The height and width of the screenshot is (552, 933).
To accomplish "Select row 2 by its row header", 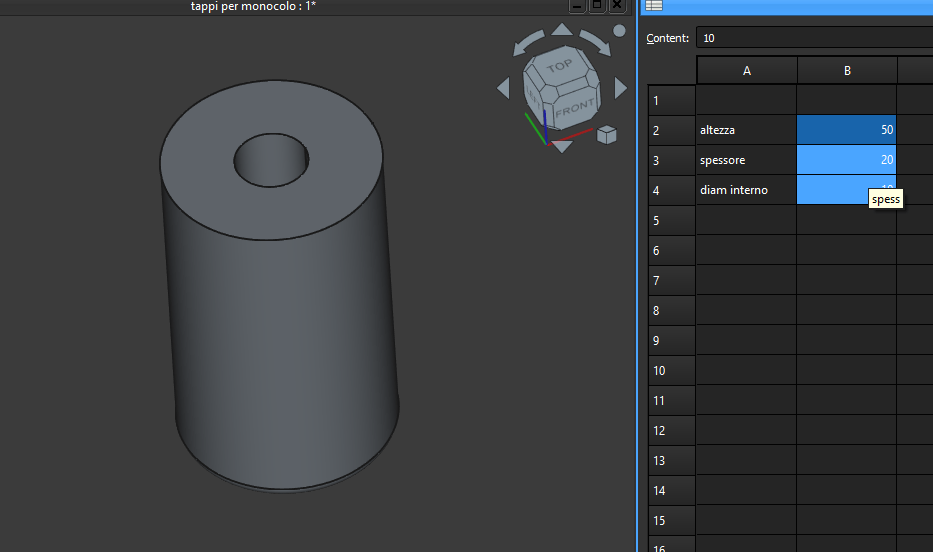I will 671,130.
